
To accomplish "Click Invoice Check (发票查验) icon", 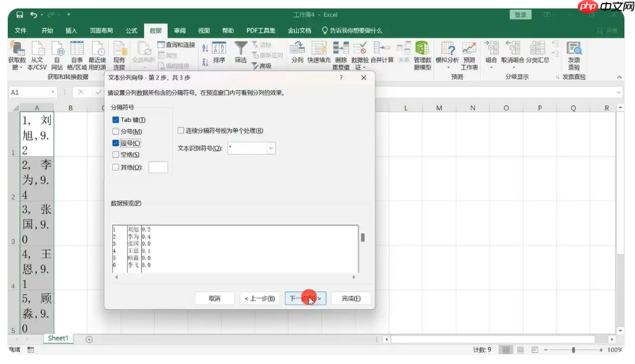I will pyautogui.click(x=574, y=56).
